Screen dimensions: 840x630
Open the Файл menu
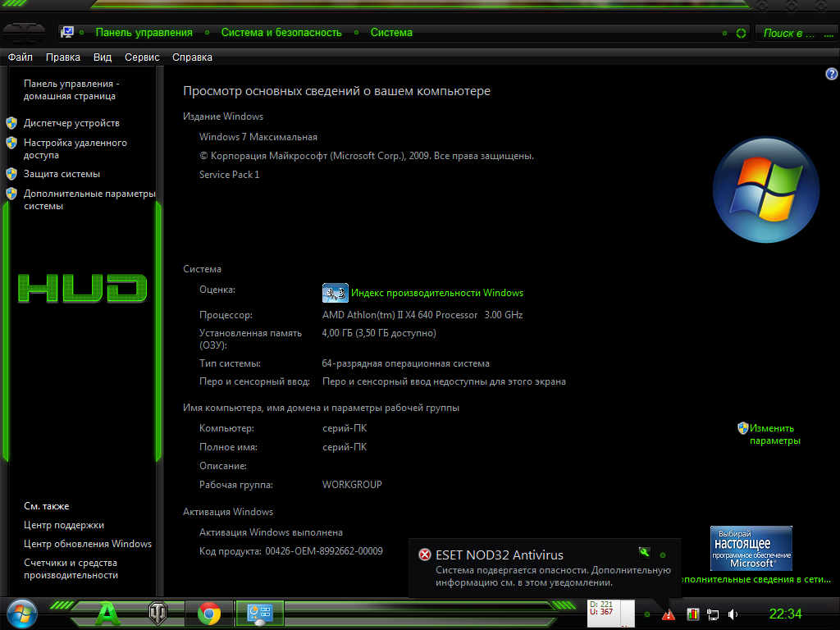pos(21,57)
